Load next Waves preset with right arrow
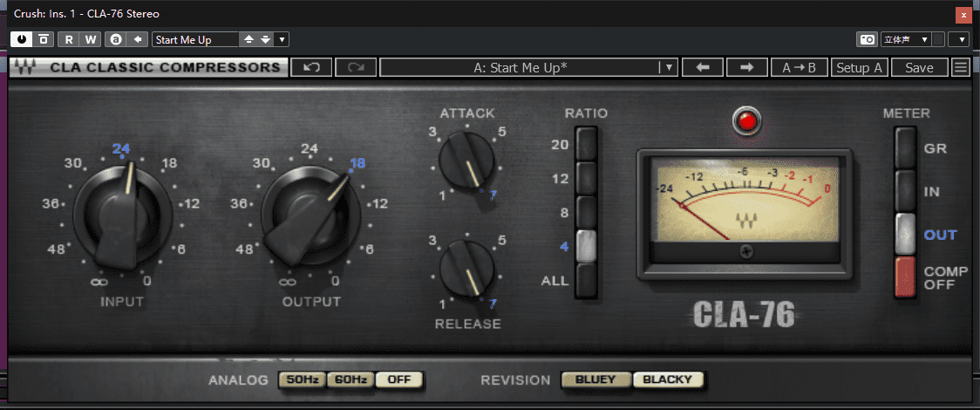 (x=747, y=67)
